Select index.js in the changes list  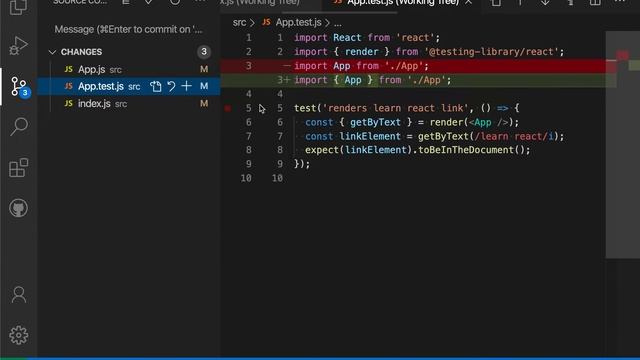129,103
